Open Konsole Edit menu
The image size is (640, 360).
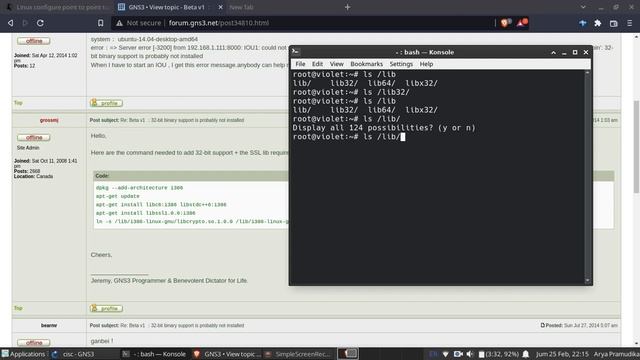tap(317, 64)
